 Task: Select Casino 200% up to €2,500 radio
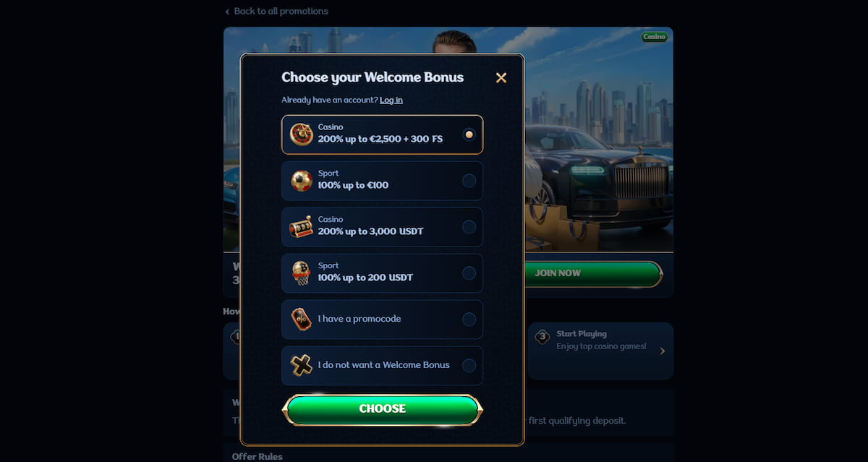point(469,134)
